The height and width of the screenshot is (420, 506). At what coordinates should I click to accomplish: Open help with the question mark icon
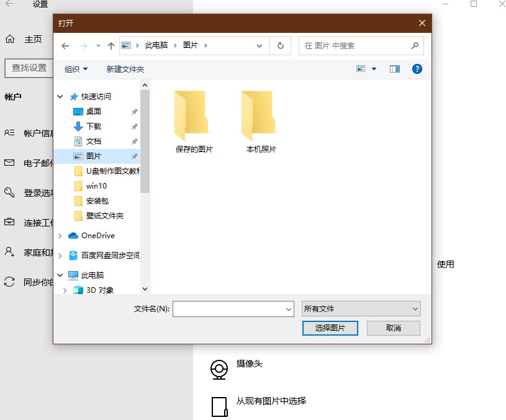tap(417, 69)
